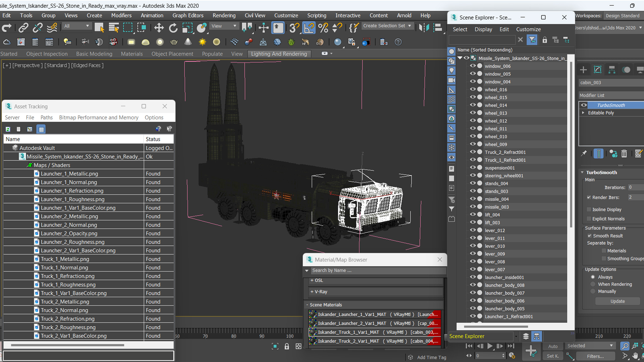This screenshot has width=644, height=362.
Task: Click the TurboSmooth Update button
Action: [x=618, y=301]
